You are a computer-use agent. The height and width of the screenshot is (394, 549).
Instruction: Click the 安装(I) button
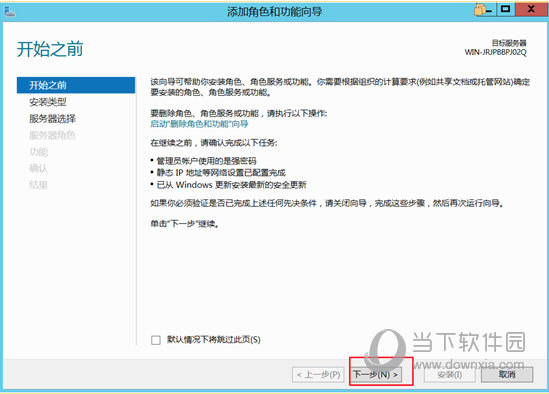(x=450, y=375)
